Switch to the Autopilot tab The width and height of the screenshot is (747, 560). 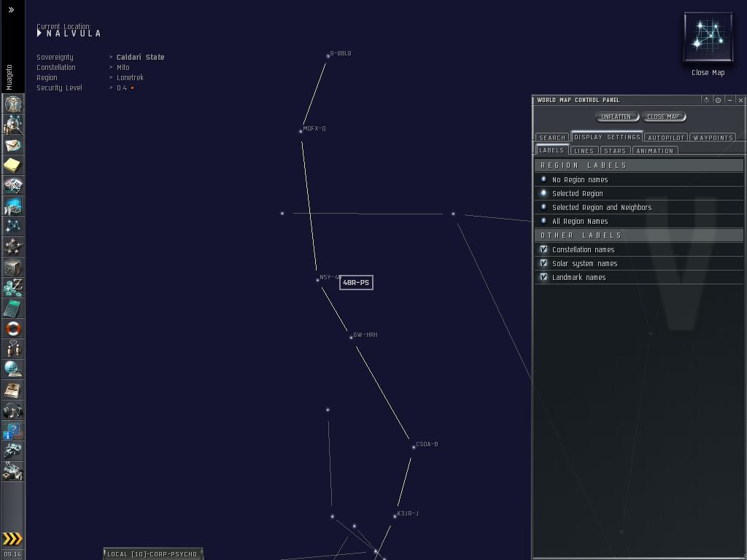pyautogui.click(x=666, y=137)
